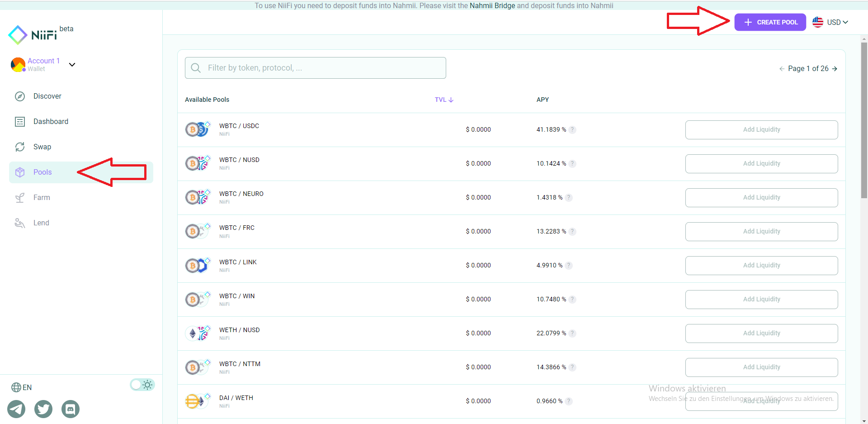Add Liquidity to WBTC / NTTM pool

761,367
